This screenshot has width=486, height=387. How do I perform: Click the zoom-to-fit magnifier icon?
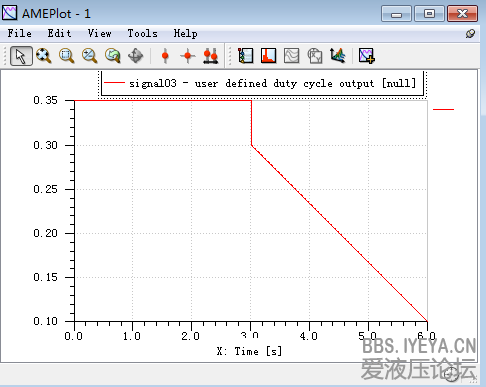click(44, 56)
